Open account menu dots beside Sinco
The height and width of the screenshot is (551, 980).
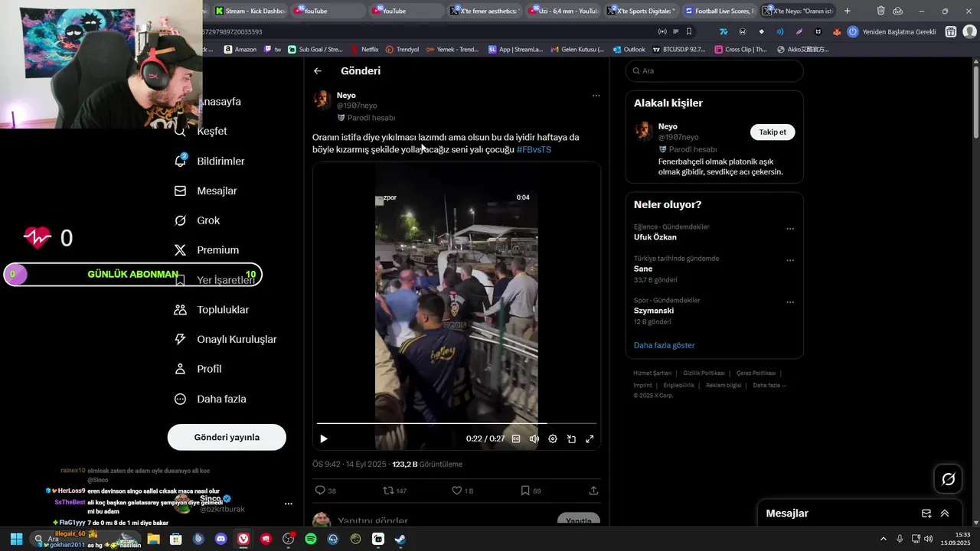coord(289,504)
